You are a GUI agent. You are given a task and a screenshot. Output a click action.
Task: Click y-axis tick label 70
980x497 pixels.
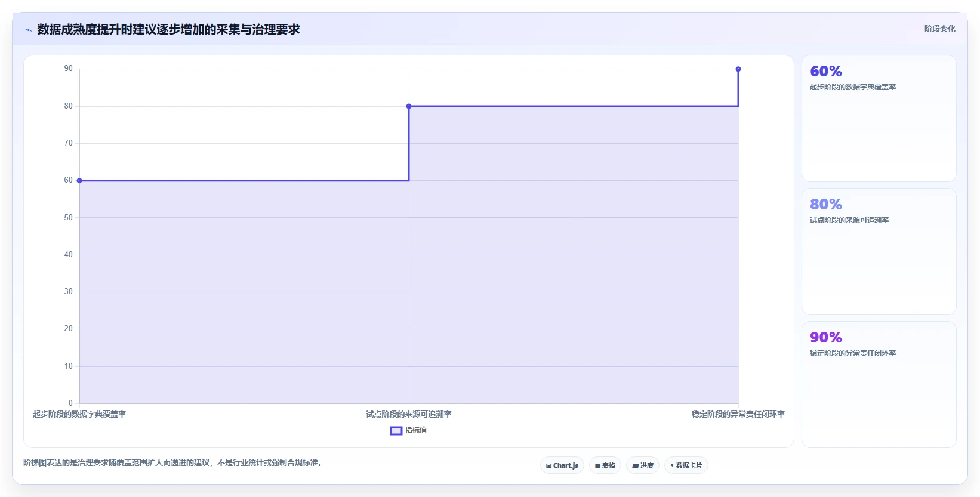[69, 143]
